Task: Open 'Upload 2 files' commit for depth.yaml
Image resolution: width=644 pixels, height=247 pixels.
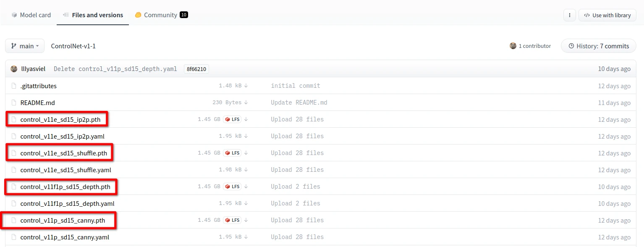Action: point(296,203)
